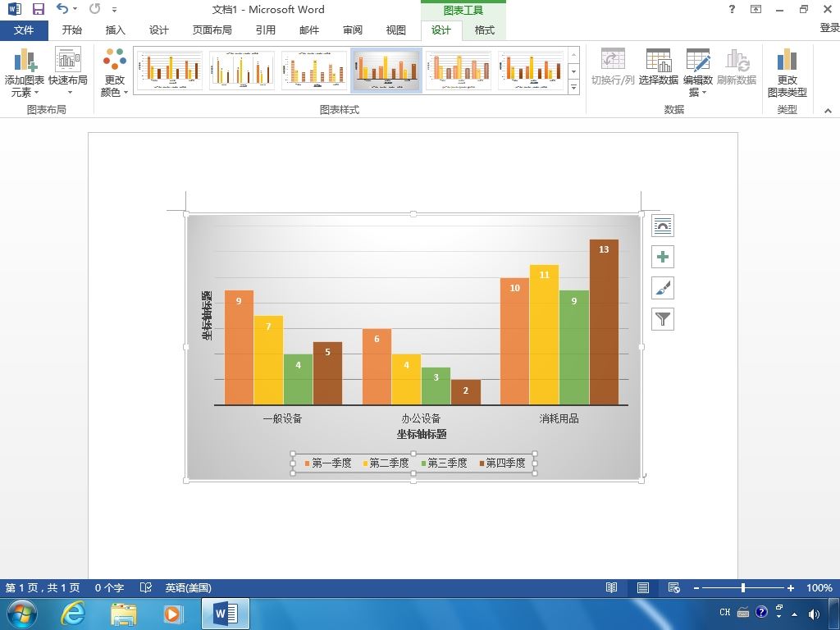
Task: Click the green plus chart elements button
Action: tap(663, 257)
